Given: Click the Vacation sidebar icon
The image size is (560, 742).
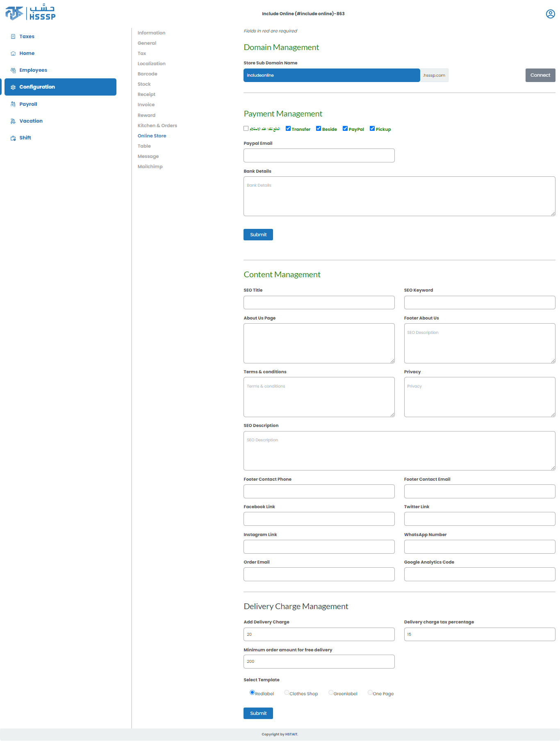Looking at the screenshot, I should (x=13, y=121).
